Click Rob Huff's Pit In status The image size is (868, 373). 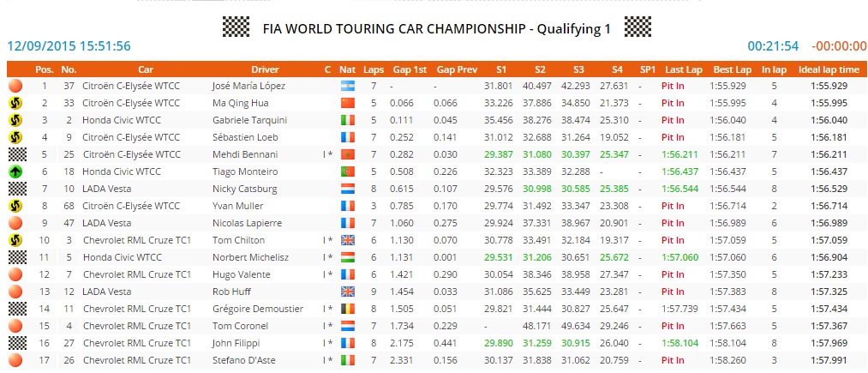point(673,292)
